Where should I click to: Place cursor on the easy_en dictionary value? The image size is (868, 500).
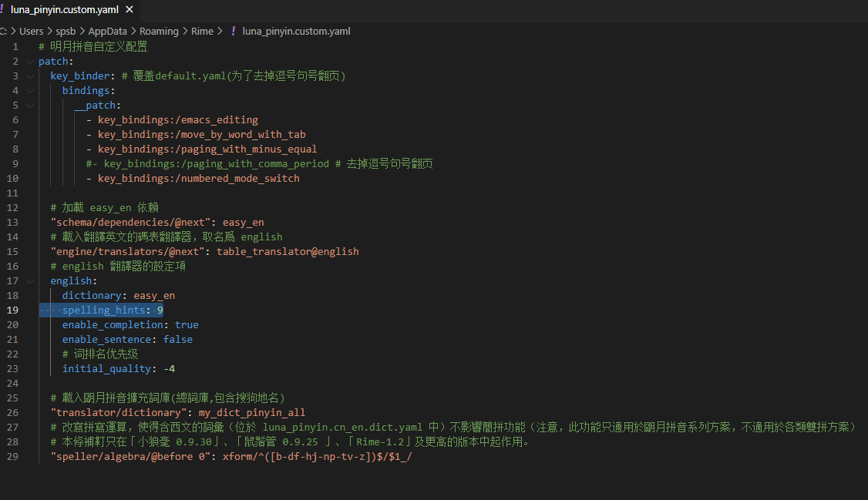[154, 295]
